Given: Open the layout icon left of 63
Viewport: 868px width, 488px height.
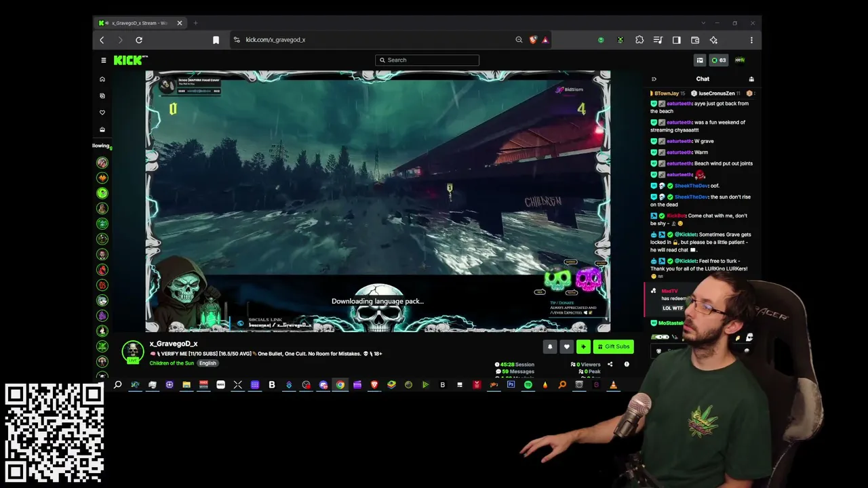Looking at the screenshot, I should (700, 60).
